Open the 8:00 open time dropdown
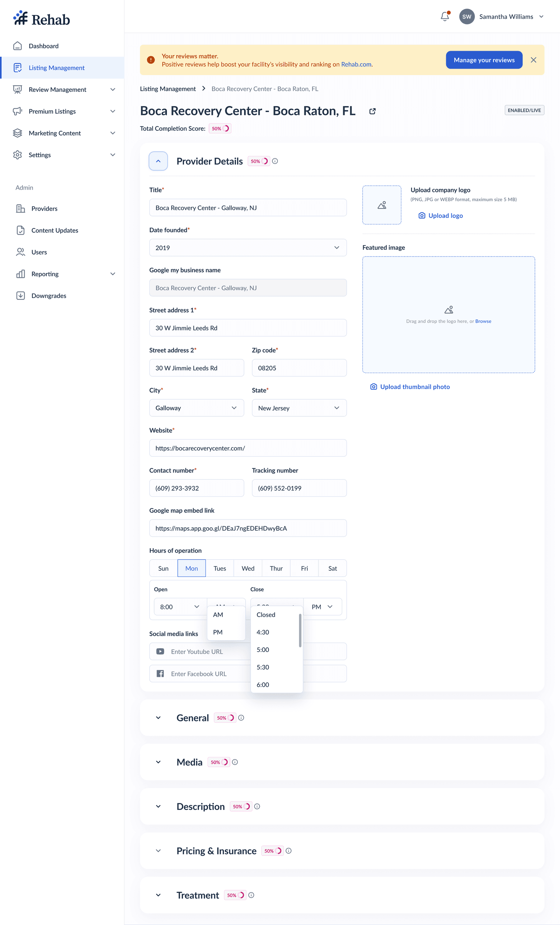The image size is (560, 925). pos(180,607)
